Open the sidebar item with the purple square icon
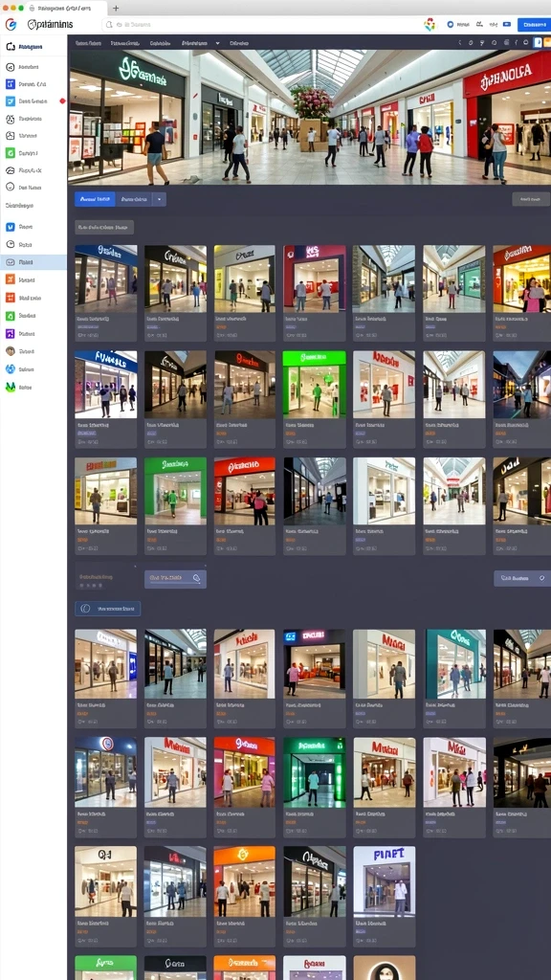The width and height of the screenshot is (551, 980). coord(33,334)
